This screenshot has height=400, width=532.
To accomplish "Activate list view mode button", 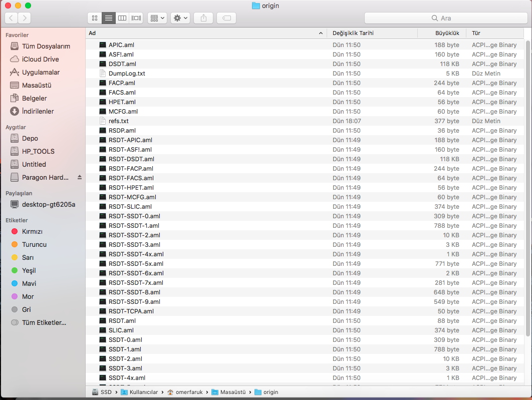I will click(x=108, y=18).
